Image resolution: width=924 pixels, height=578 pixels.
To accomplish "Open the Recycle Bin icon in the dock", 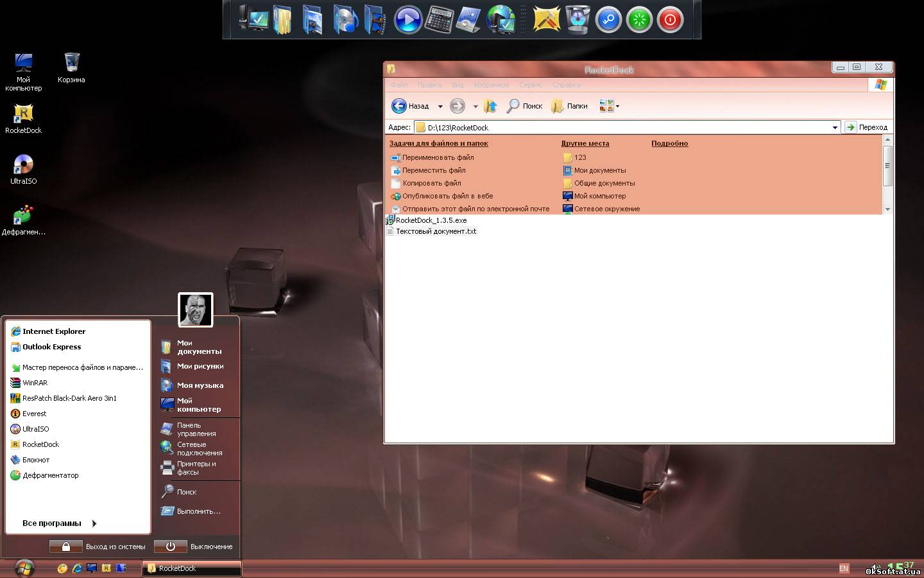I will click(x=577, y=19).
